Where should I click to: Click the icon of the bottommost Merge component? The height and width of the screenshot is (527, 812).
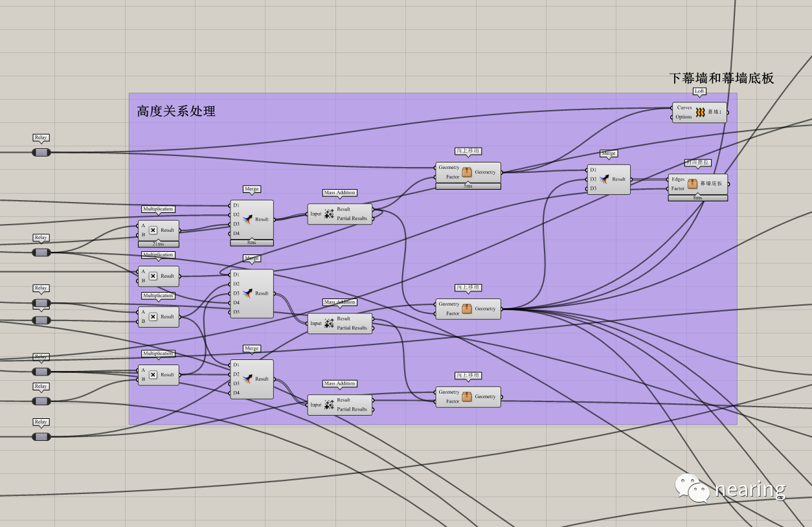(247, 379)
